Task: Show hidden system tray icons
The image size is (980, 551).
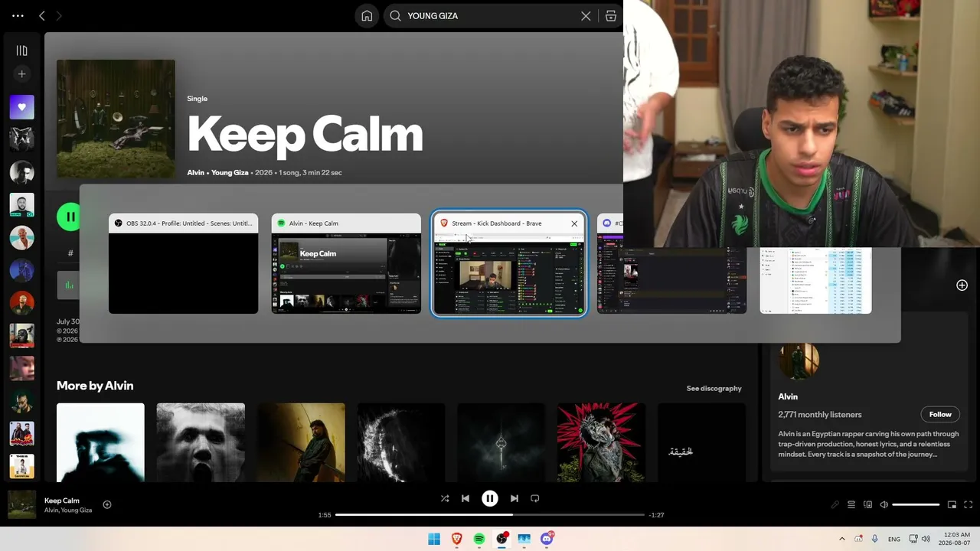Action: pyautogui.click(x=842, y=539)
